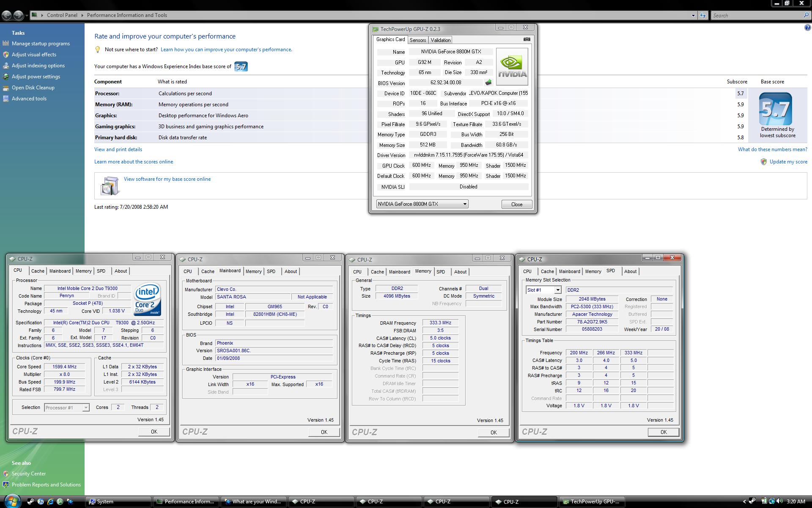Launch uTorrent from quick launch

coord(60,502)
